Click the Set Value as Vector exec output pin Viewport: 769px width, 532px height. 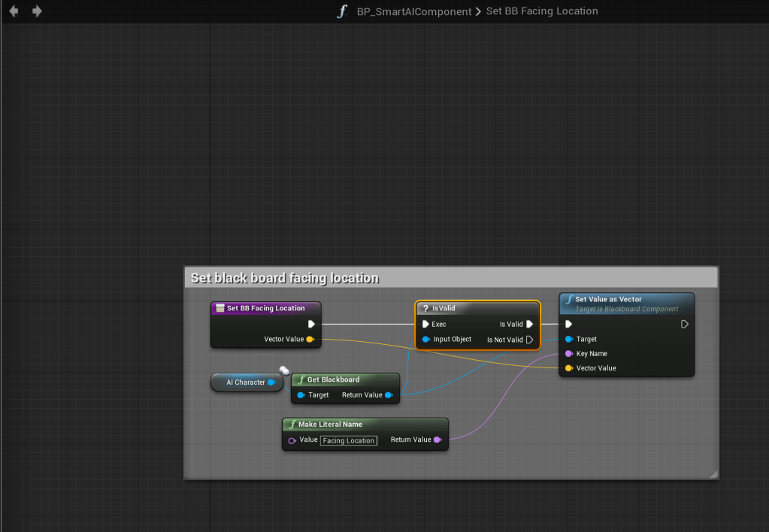(685, 325)
